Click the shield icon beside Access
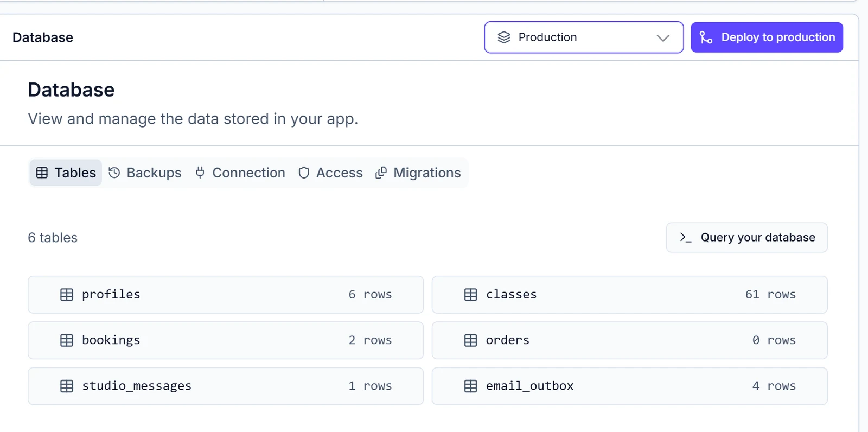 (x=304, y=173)
